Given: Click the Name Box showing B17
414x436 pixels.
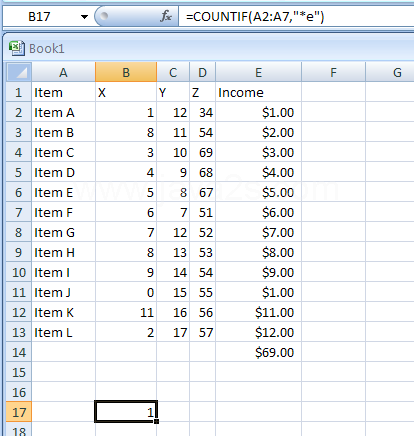Looking at the screenshot, I should (39, 17).
